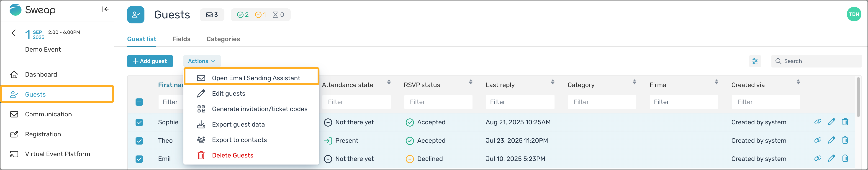Image resolution: width=868 pixels, height=170 pixels.
Task: Sort by RSVP status column arrows
Action: pyautogui.click(x=470, y=82)
